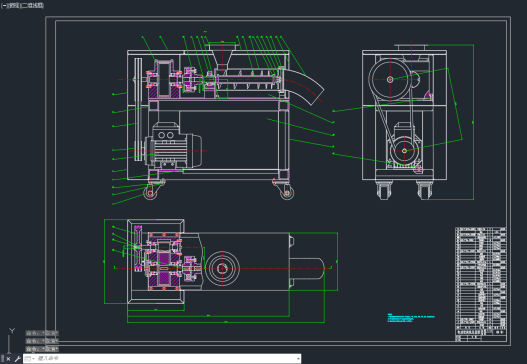Open command line customize wrench menu
The width and height of the screenshot is (527, 364).
coord(17,359)
